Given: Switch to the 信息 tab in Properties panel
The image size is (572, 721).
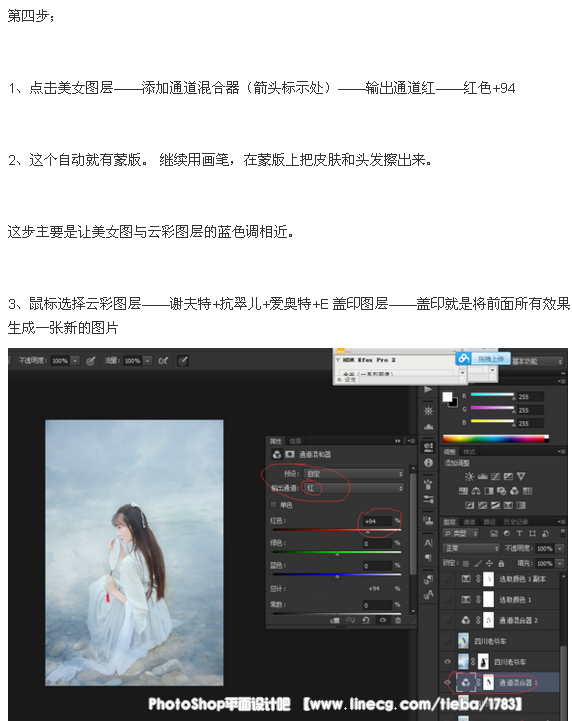Looking at the screenshot, I should coord(295,441).
